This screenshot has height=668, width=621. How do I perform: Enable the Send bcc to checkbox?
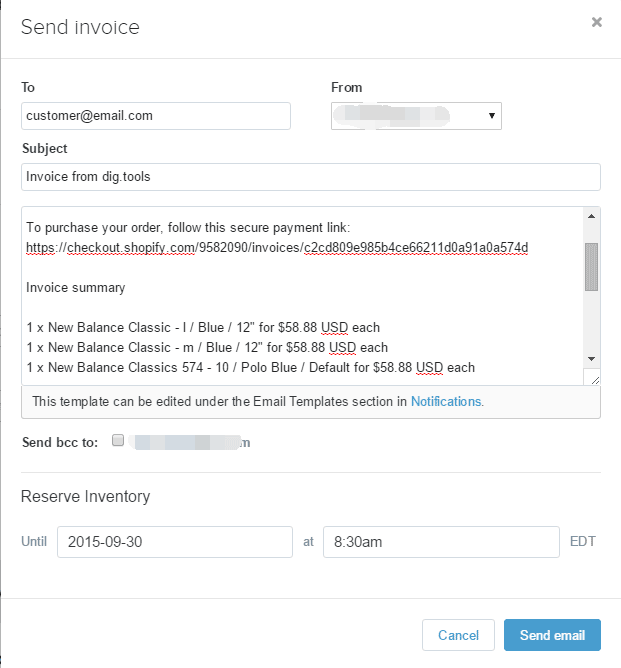click(118, 440)
